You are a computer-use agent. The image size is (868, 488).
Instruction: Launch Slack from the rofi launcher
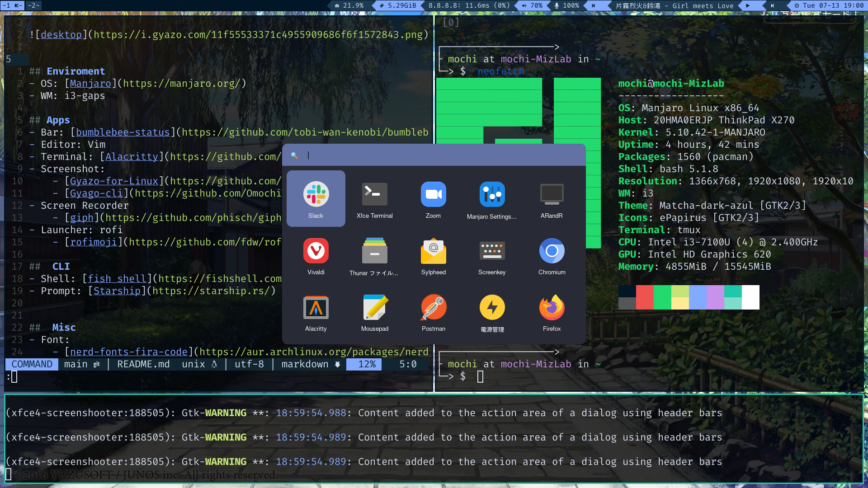(x=316, y=198)
